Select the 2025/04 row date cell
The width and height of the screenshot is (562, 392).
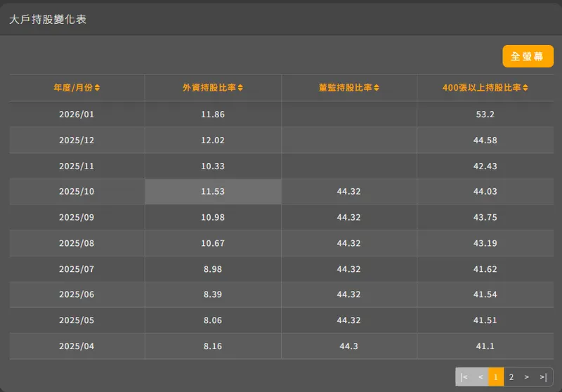77,346
